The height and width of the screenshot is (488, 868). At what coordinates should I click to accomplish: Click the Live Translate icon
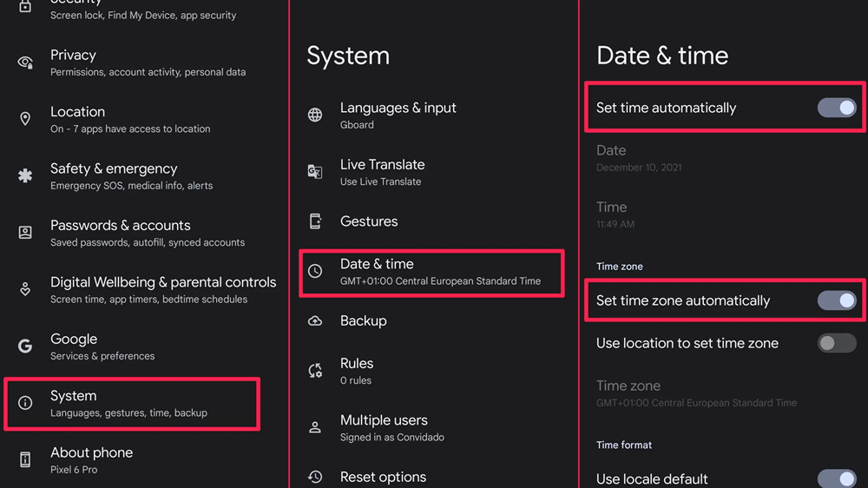315,172
